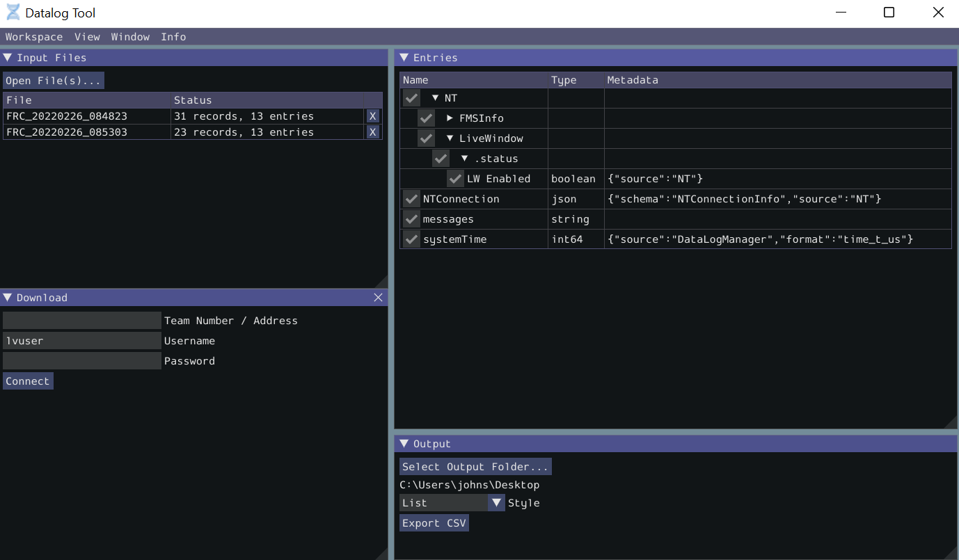Viewport: 959px width, 560px height.
Task: Toggle the systemTime entry checkbox
Action: coord(411,239)
